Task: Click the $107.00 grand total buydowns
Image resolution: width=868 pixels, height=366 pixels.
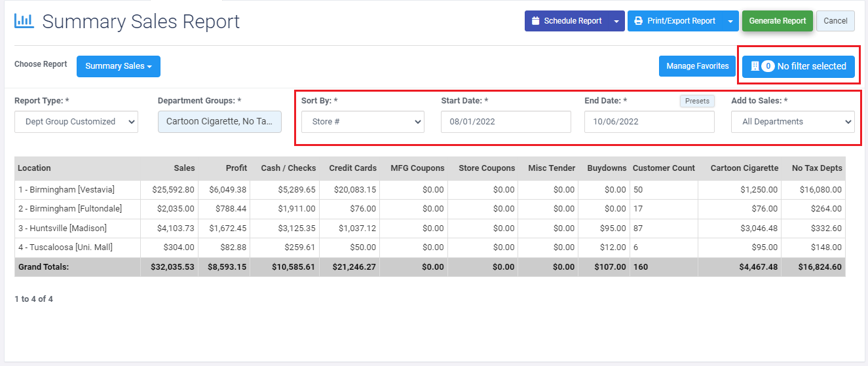Action: pos(610,267)
